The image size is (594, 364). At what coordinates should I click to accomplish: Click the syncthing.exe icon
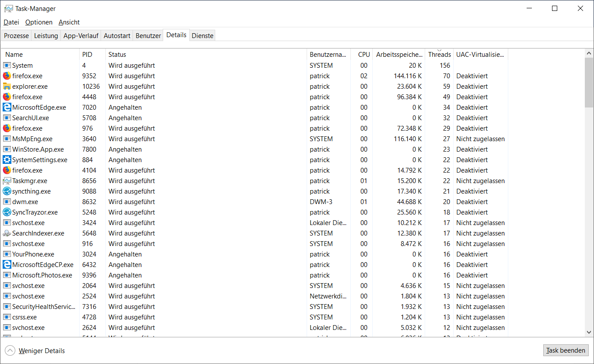7,191
